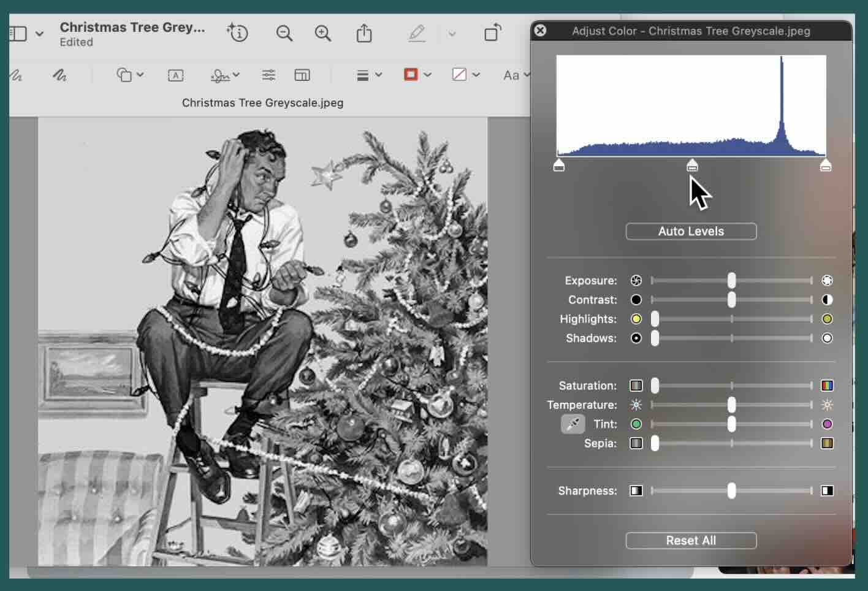Click the Zoom out magnifier icon
Viewport: 868px width, 591px height.
tap(283, 33)
